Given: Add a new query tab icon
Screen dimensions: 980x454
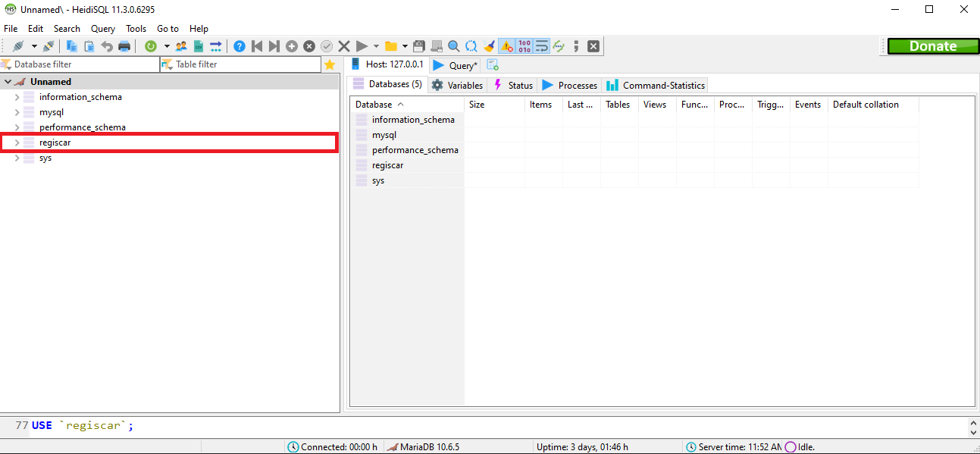Looking at the screenshot, I should point(493,64).
